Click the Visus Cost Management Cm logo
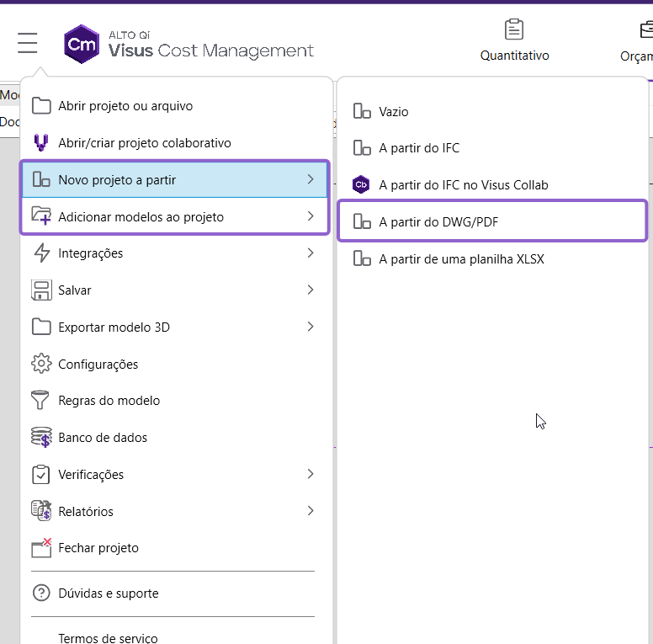The width and height of the screenshot is (653, 644). coord(82,44)
